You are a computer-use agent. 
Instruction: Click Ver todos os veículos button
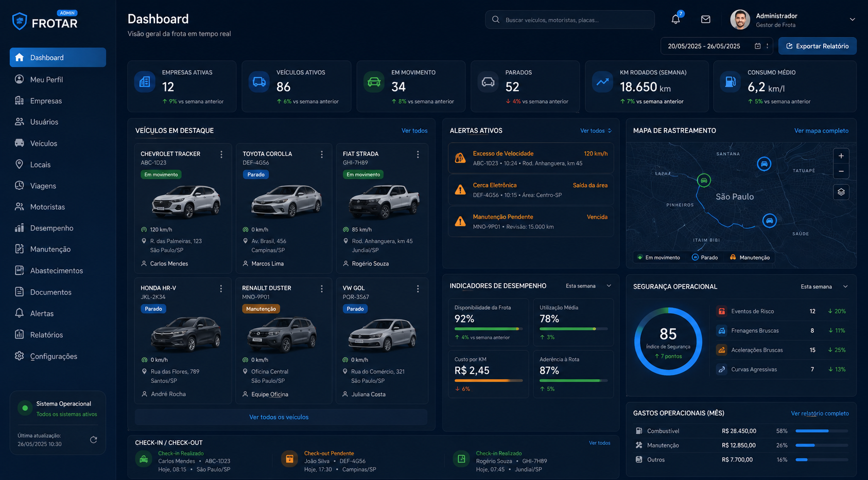click(x=281, y=417)
